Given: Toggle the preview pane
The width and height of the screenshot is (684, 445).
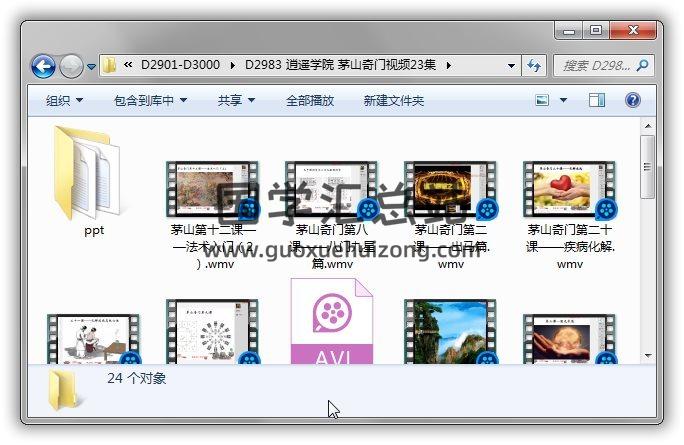Looking at the screenshot, I should click(597, 100).
